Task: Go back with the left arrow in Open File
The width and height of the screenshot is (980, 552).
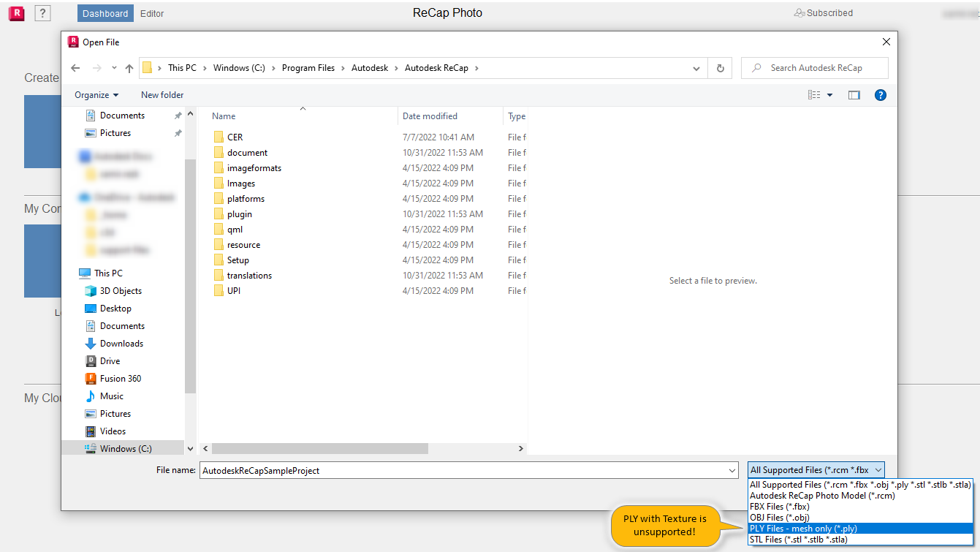Action: pos(75,68)
